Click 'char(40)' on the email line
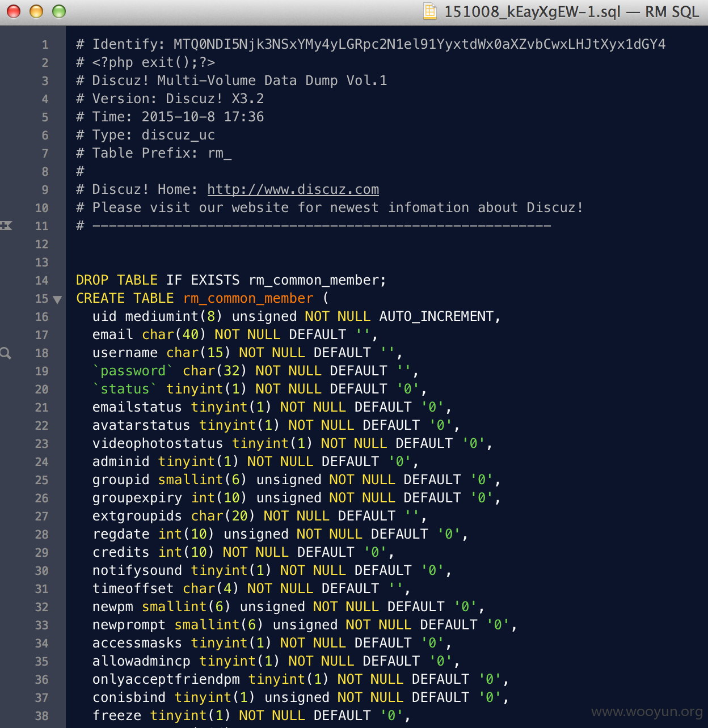The height and width of the screenshot is (728, 708). tap(174, 335)
